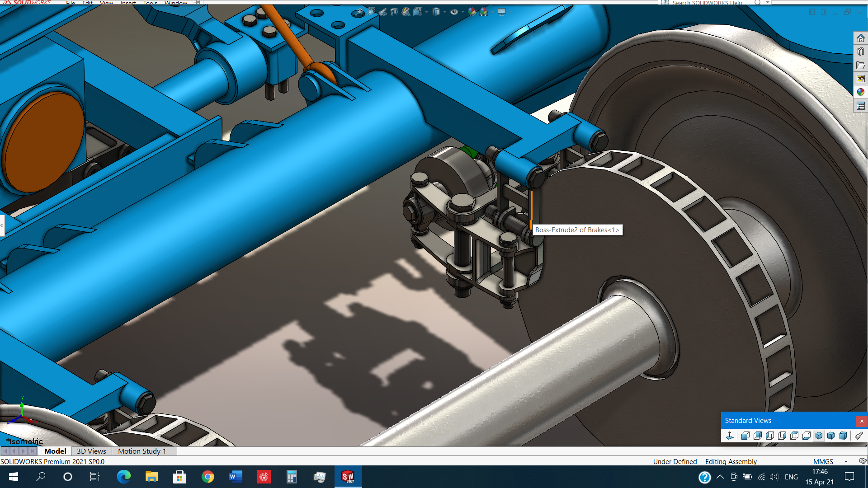Activate the Section View tool

pyautogui.click(x=394, y=12)
